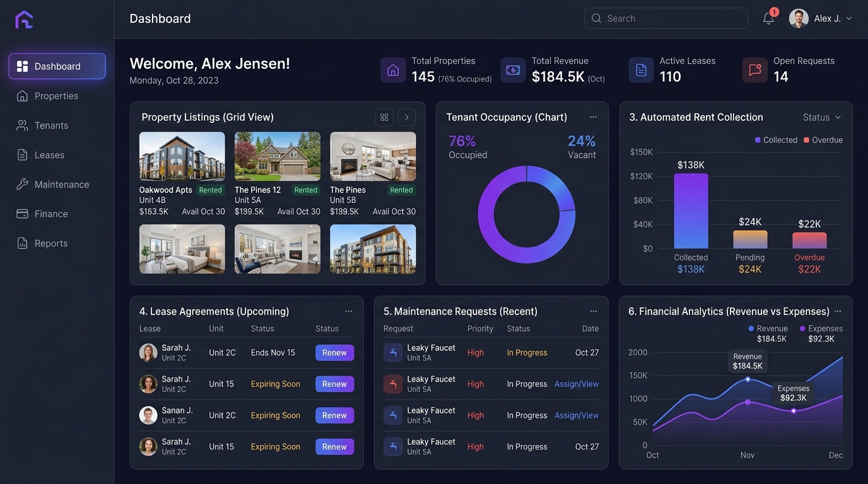Click the Total Revenue cash icon
This screenshot has height=484, width=868.
pyautogui.click(x=513, y=70)
